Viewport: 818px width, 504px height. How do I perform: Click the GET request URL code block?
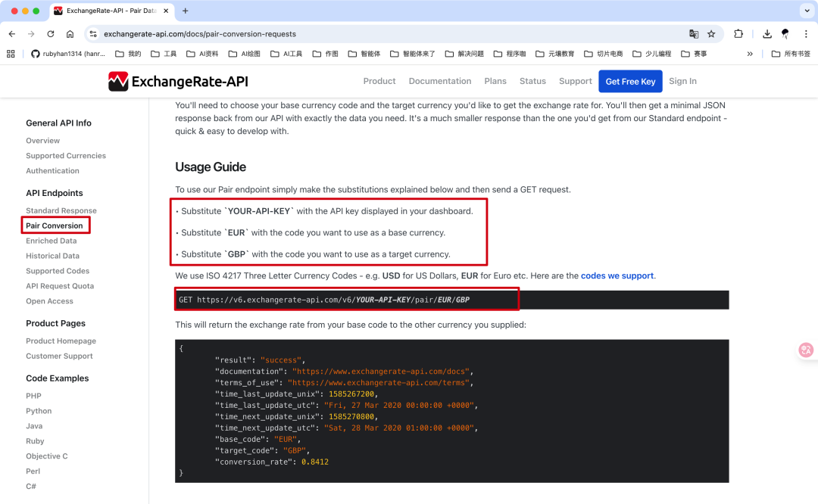click(x=451, y=300)
